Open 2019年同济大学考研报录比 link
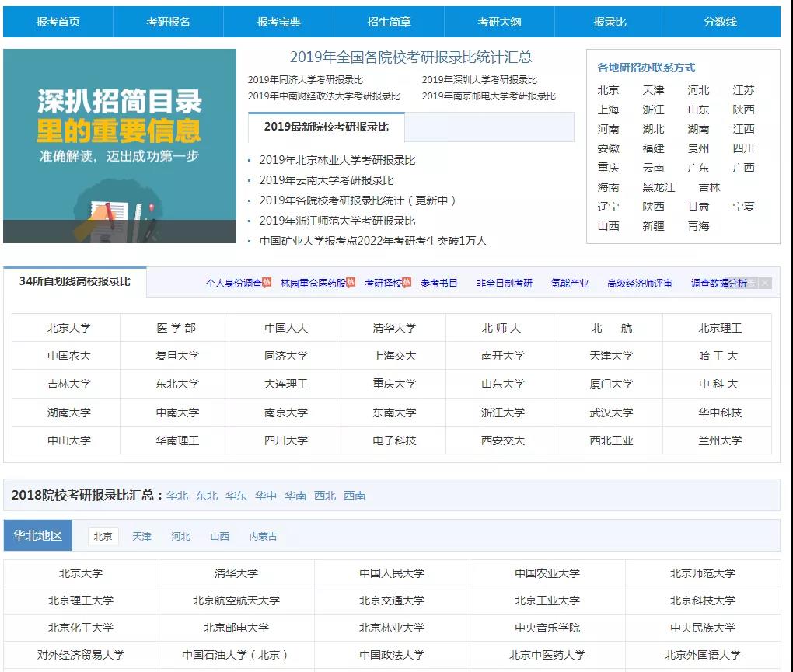793x672 pixels. 306,80
